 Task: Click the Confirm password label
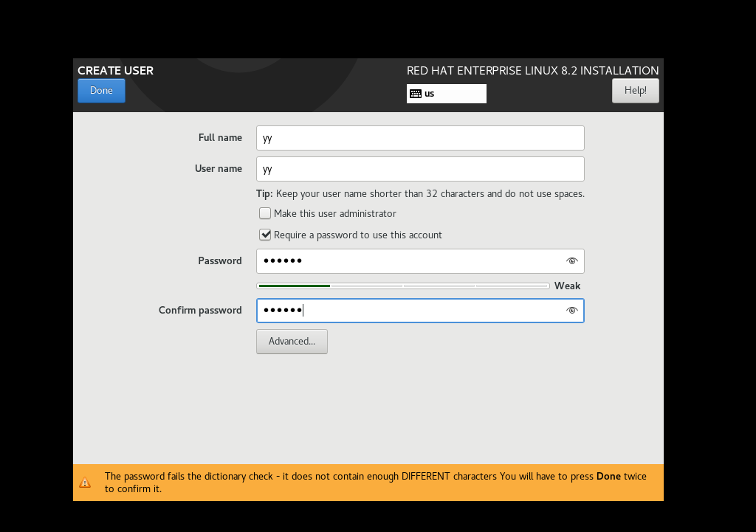coord(200,311)
